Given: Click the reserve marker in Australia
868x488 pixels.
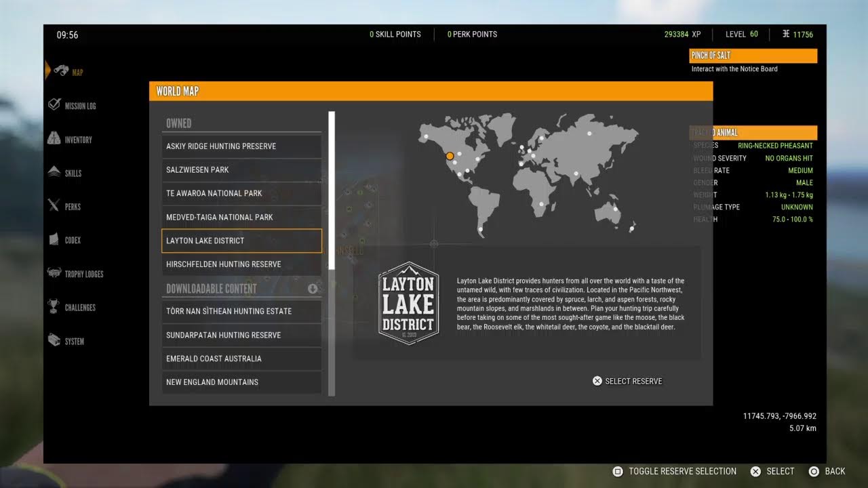Looking at the screenshot, I should [616, 209].
